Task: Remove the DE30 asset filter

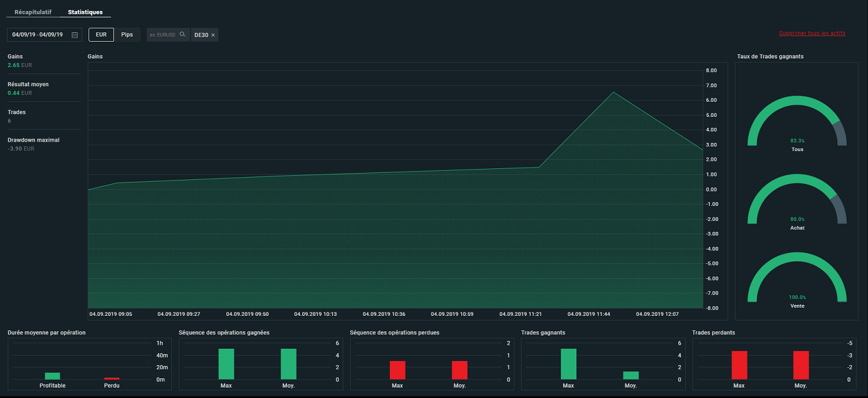Action: (213, 35)
